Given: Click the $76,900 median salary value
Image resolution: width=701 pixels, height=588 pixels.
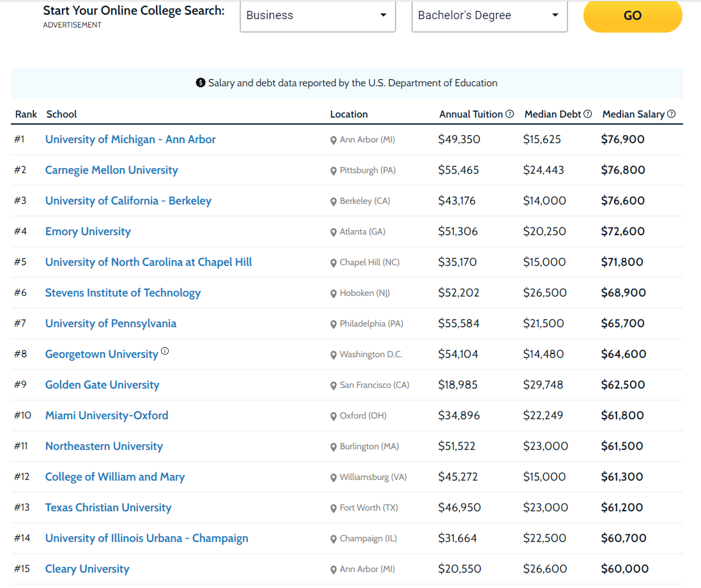Looking at the screenshot, I should coord(623,139).
